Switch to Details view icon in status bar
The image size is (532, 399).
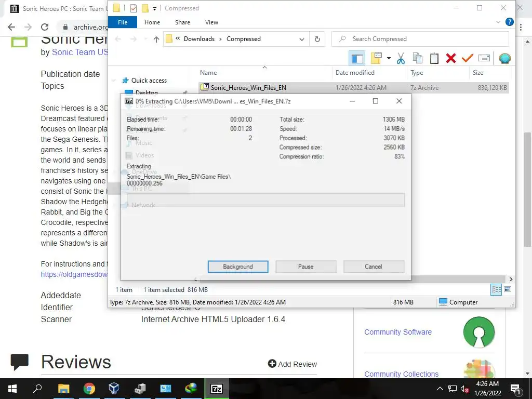[x=496, y=289]
